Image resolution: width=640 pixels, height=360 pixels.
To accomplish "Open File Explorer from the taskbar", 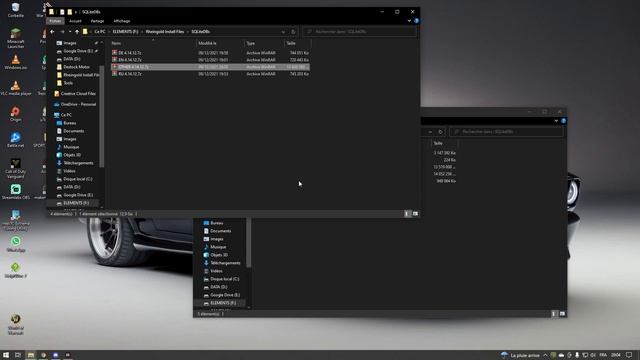I will pyautogui.click(x=31, y=355).
